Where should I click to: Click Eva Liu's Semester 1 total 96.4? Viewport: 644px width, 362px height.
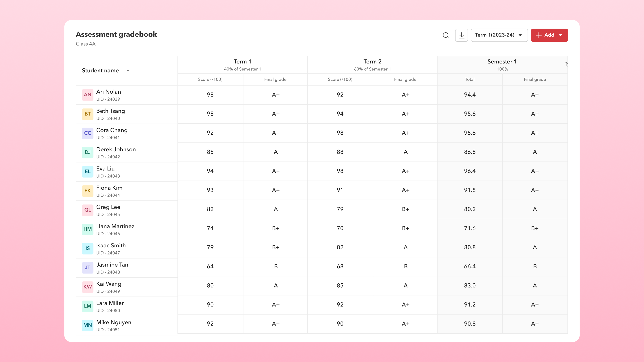[470, 171]
